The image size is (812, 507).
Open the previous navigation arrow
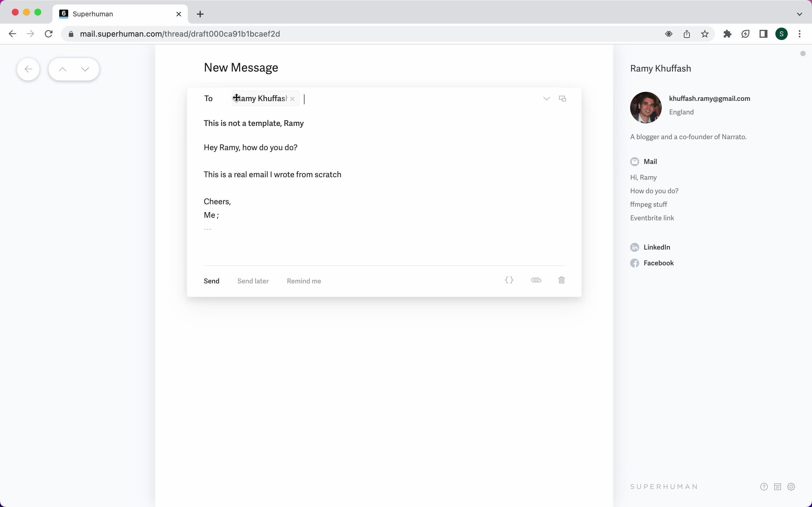(62, 70)
